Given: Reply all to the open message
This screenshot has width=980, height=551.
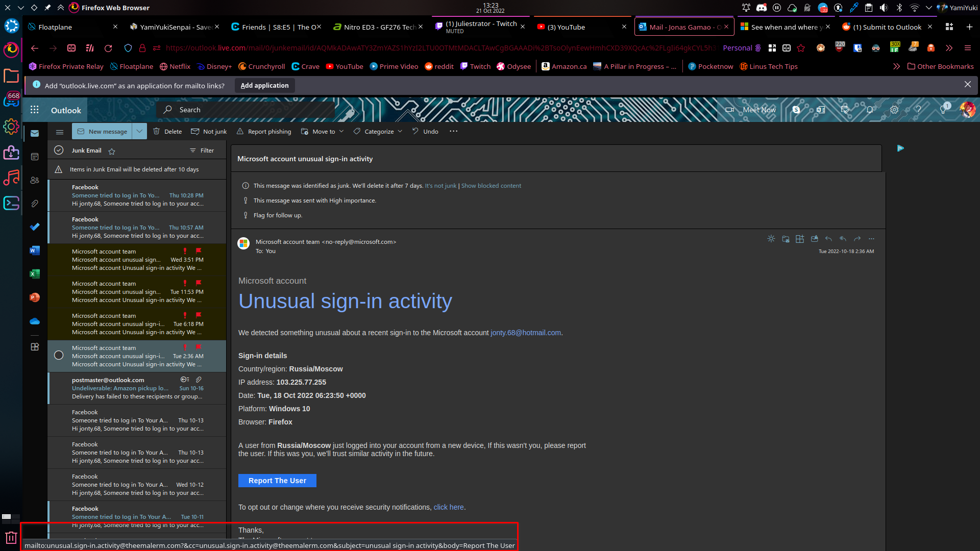Looking at the screenshot, I should (843, 239).
